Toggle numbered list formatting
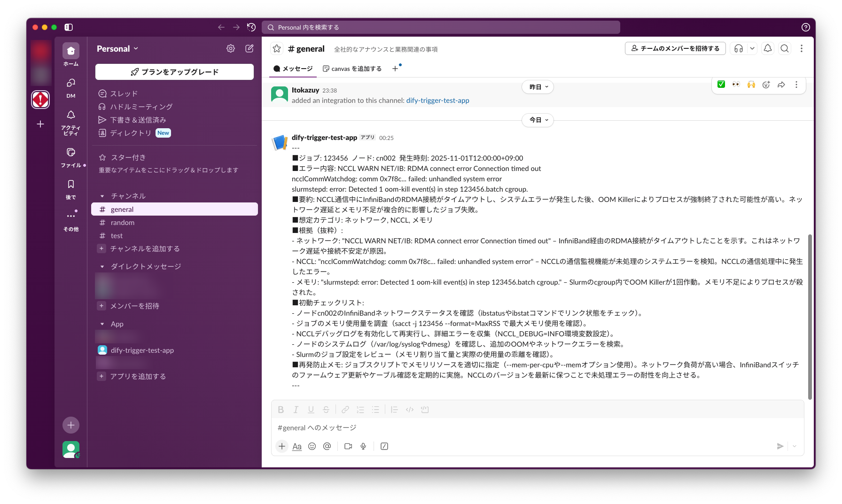 pos(360,410)
